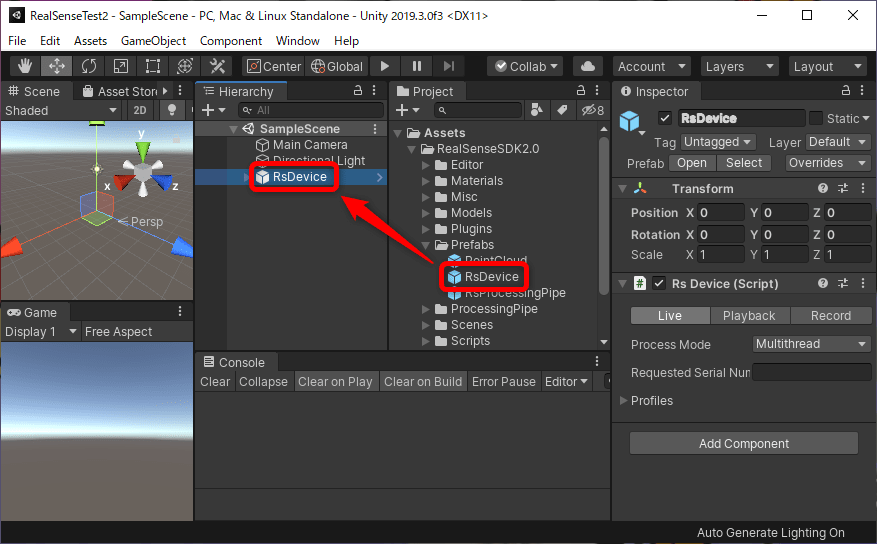This screenshot has height=544, width=877.
Task: Click the Hierarchy search field
Action: pos(311,110)
